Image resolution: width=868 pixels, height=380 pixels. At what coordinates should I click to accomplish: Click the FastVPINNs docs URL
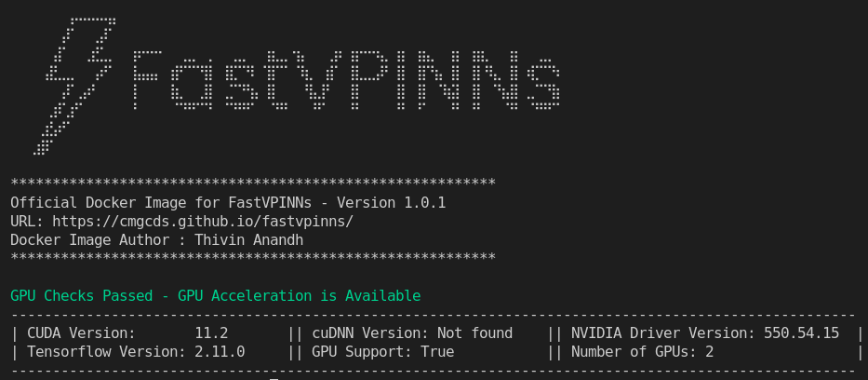pyautogui.click(x=203, y=222)
